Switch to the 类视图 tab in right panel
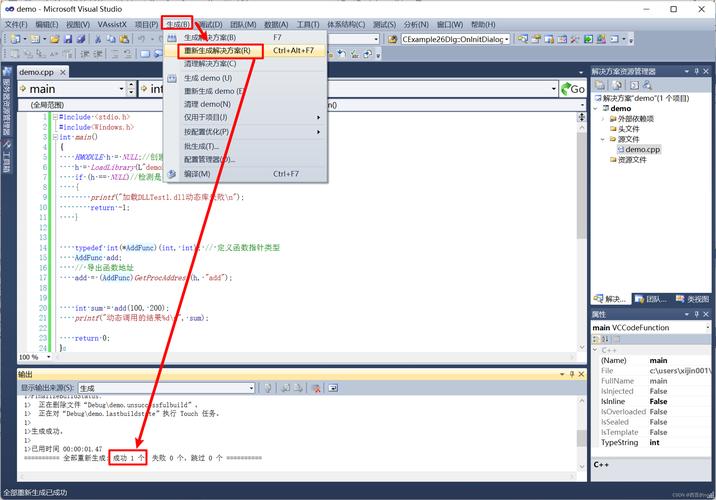The height and width of the screenshot is (500, 716). point(693,299)
